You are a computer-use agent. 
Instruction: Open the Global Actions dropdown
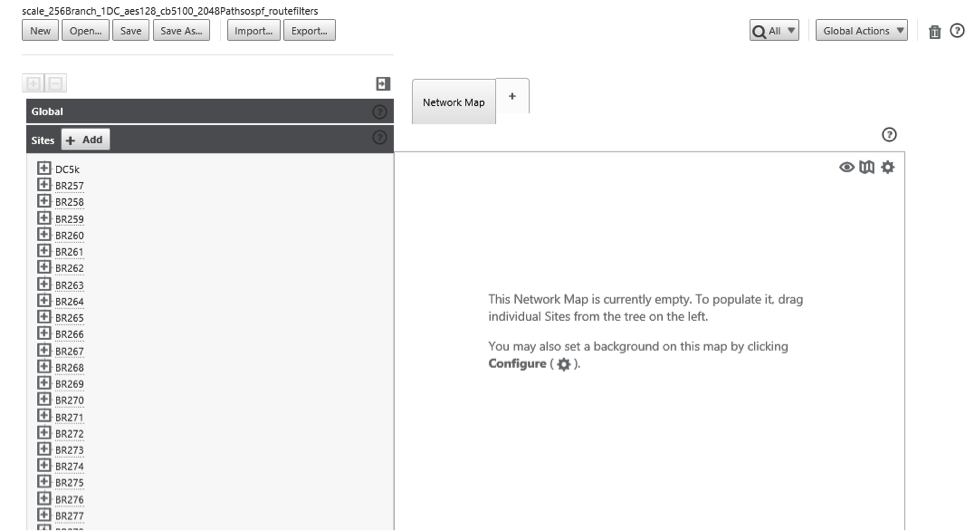pos(862,30)
